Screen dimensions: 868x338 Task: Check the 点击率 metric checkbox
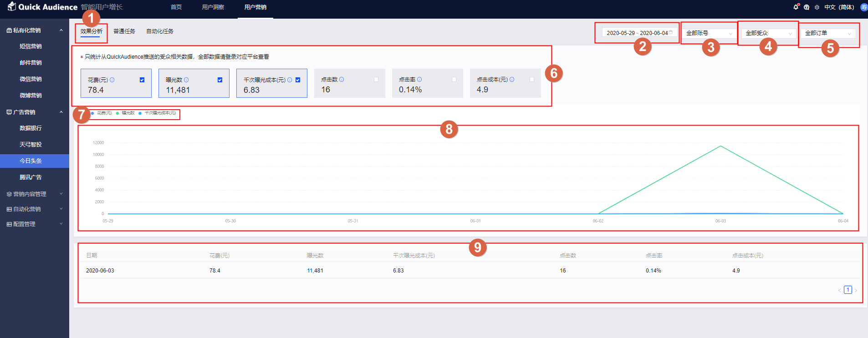click(454, 79)
